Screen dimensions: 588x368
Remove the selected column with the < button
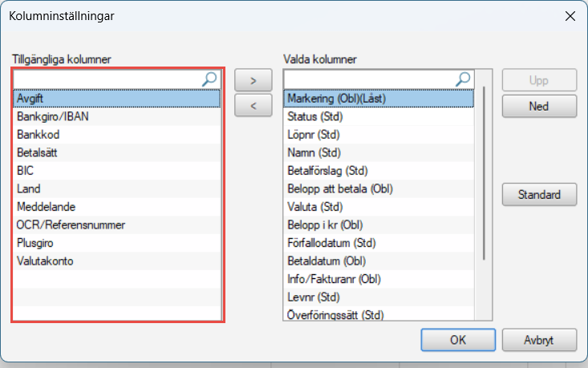tap(253, 105)
